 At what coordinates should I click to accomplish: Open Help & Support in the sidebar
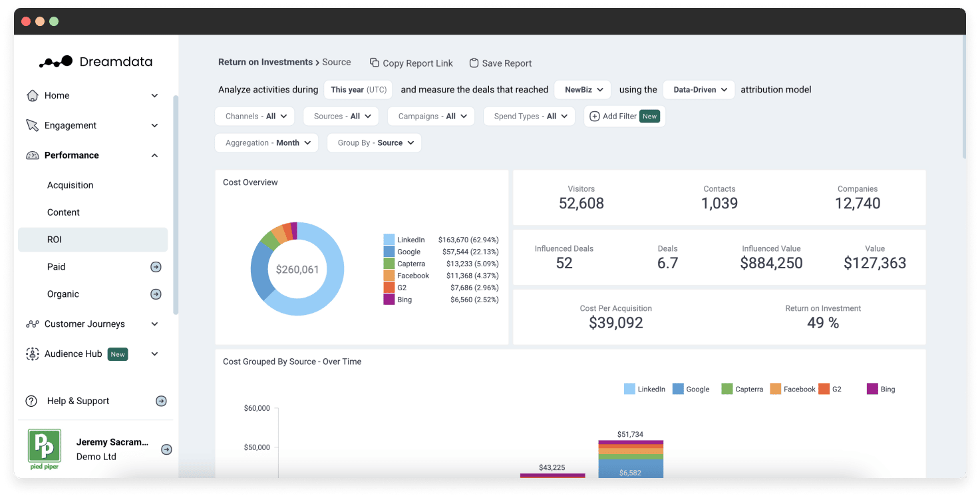[96, 401]
